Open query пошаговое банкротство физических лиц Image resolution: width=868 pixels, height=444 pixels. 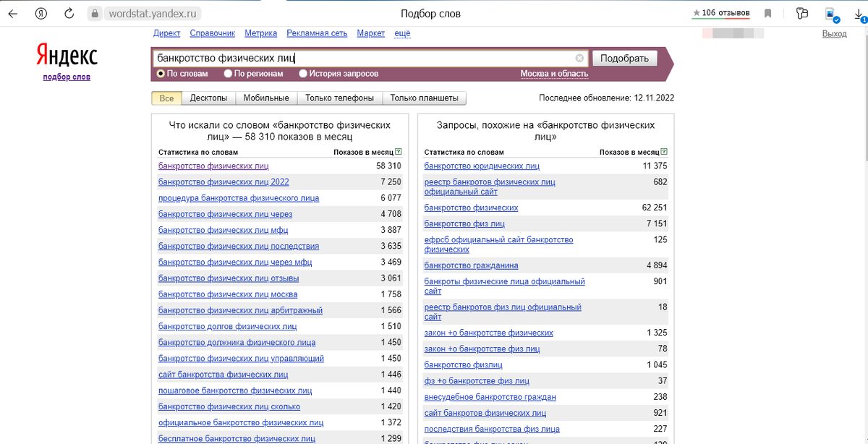point(235,390)
